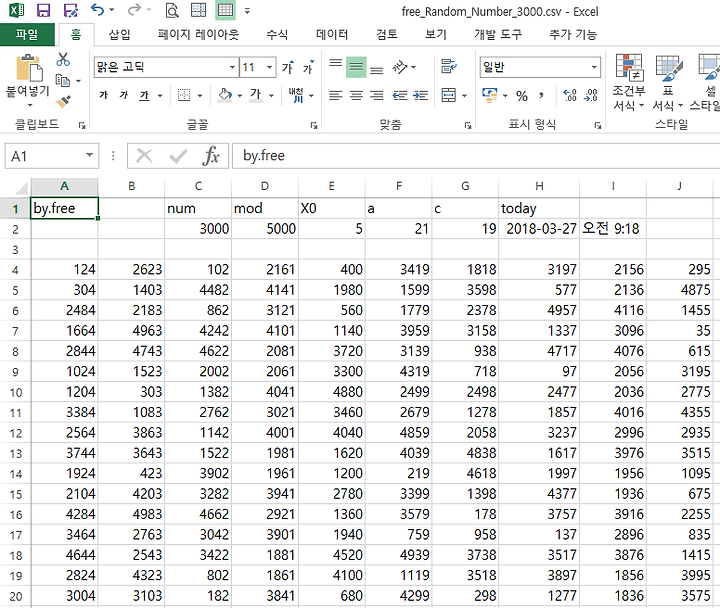Expand the Font Color dropdown arrow

click(x=271, y=96)
